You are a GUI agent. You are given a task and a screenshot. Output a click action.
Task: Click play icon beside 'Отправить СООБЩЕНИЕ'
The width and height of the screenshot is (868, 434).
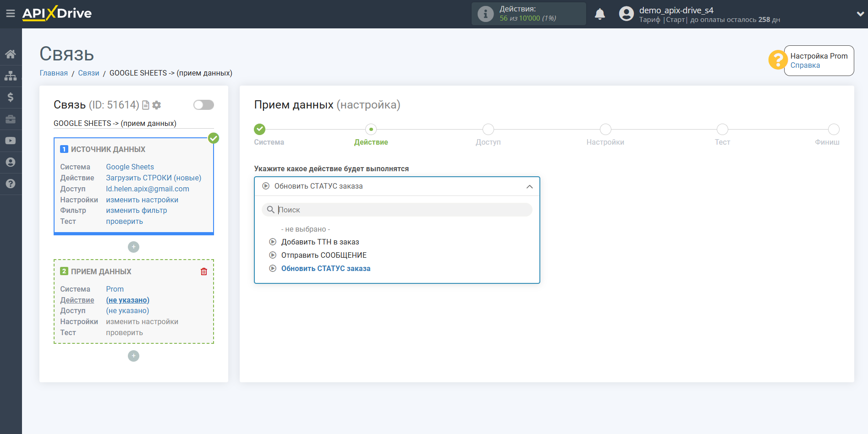pos(273,255)
